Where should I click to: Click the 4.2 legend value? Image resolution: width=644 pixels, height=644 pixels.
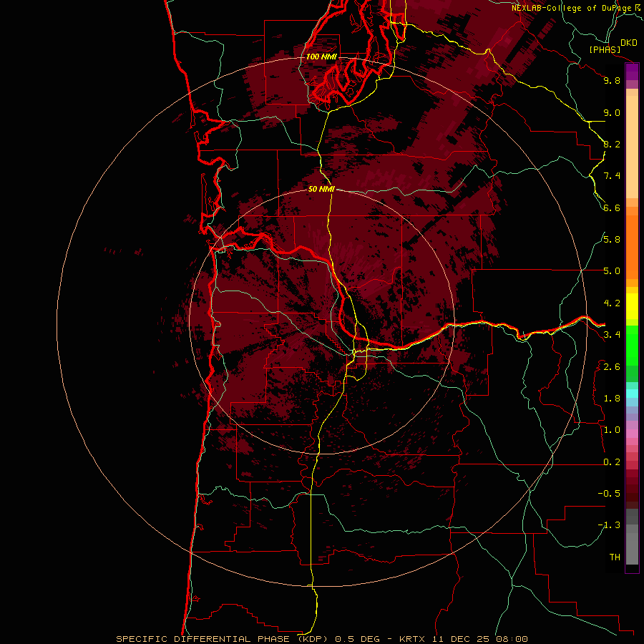pyautogui.click(x=612, y=303)
